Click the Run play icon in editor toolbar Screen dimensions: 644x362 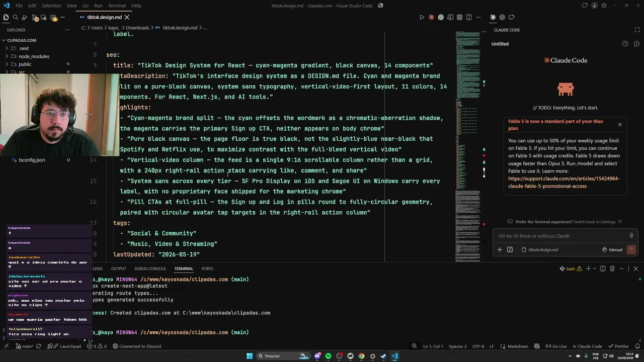pyautogui.click(x=422, y=17)
